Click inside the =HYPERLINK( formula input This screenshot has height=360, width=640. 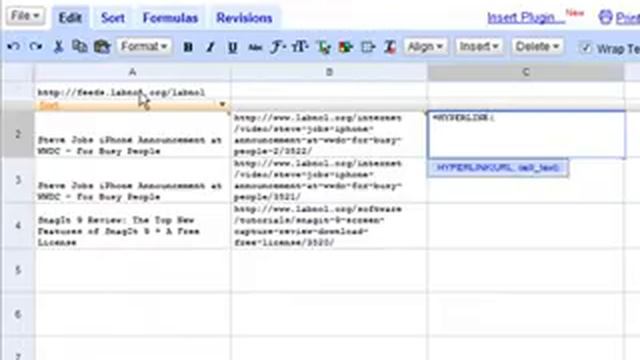(x=527, y=134)
